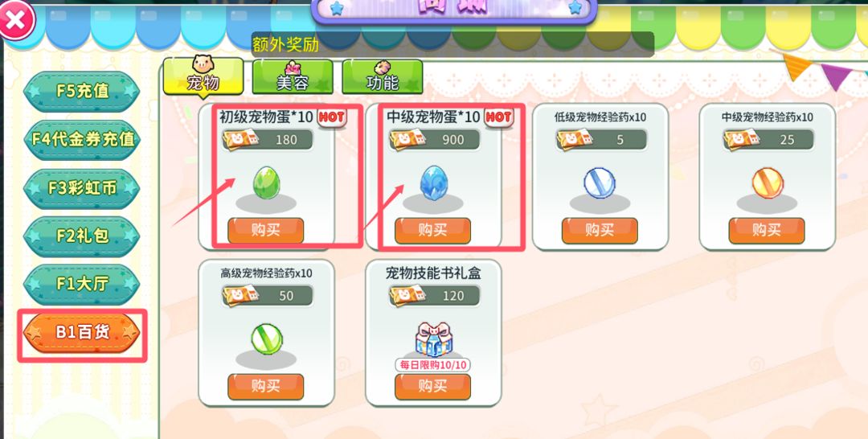Open the 美容 tab

point(293,76)
